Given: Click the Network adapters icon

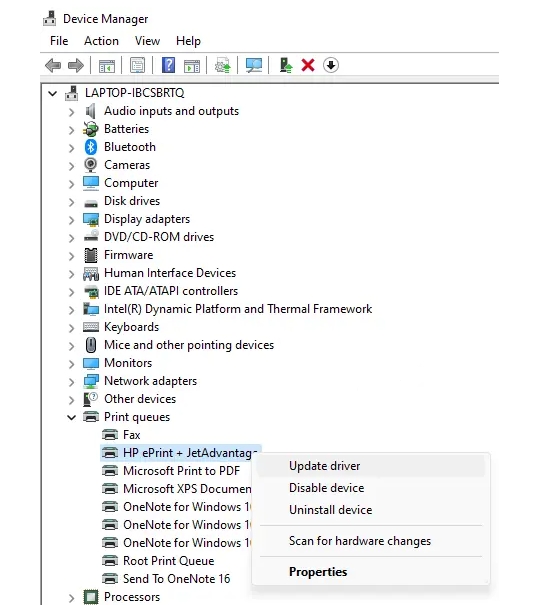Looking at the screenshot, I should (x=91, y=381).
